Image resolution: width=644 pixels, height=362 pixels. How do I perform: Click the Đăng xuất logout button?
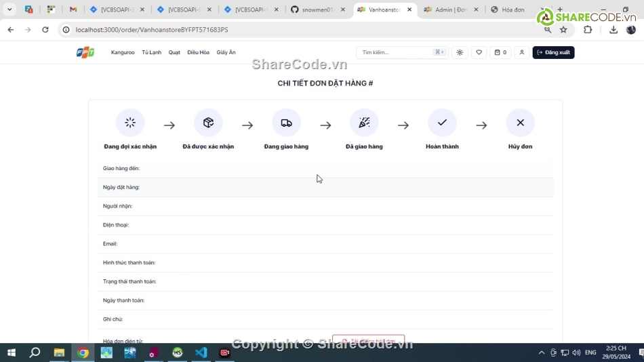553,53
